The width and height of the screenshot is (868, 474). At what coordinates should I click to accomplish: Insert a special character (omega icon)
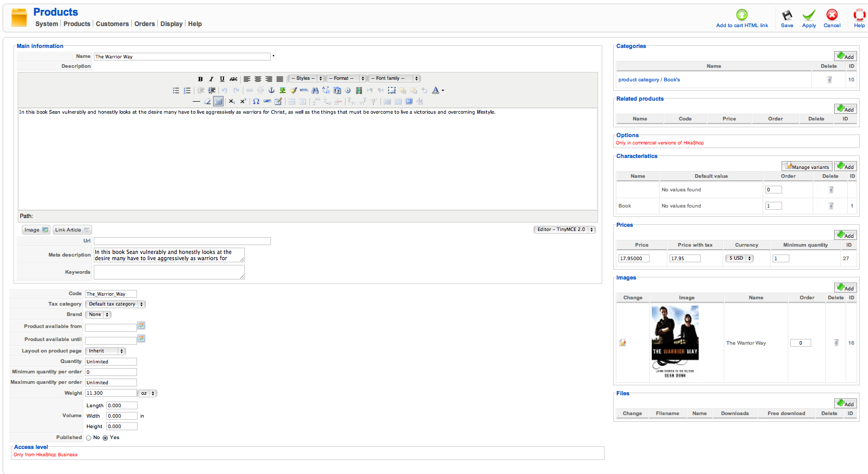pos(256,102)
